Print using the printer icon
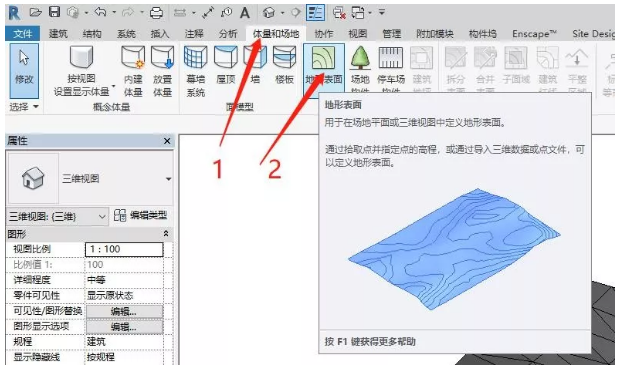627x376 pixels. 156,13
